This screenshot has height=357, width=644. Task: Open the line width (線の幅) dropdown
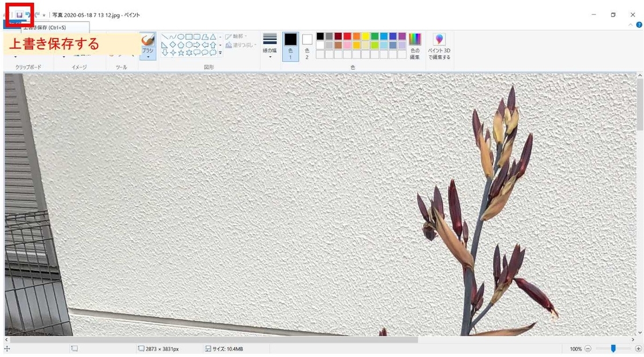tap(270, 46)
